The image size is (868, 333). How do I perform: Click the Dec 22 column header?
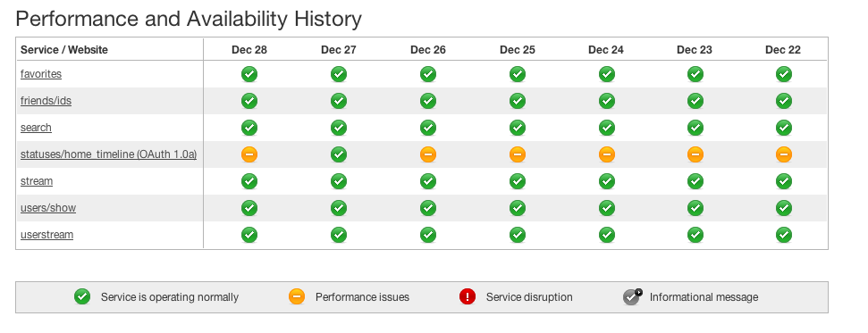(783, 50)
